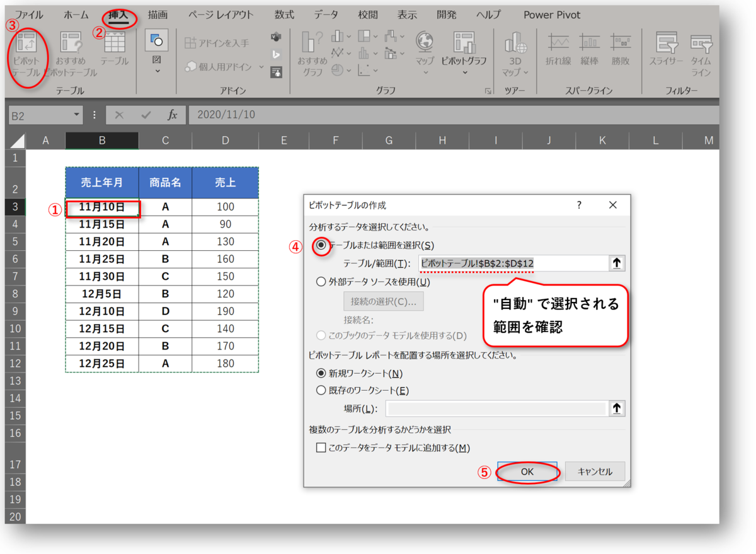
Task: Open the People Graph add-in icon
Action: tap(276, 72)
